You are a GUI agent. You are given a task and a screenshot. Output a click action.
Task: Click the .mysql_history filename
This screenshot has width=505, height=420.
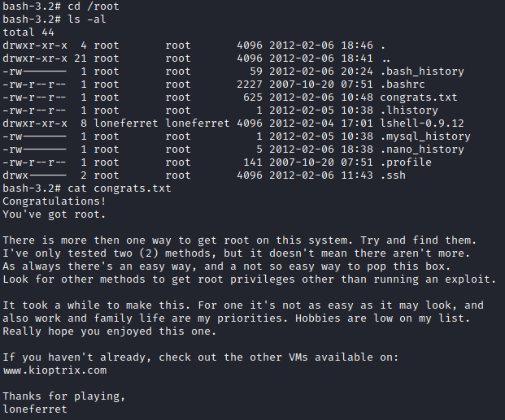[425, 136]
